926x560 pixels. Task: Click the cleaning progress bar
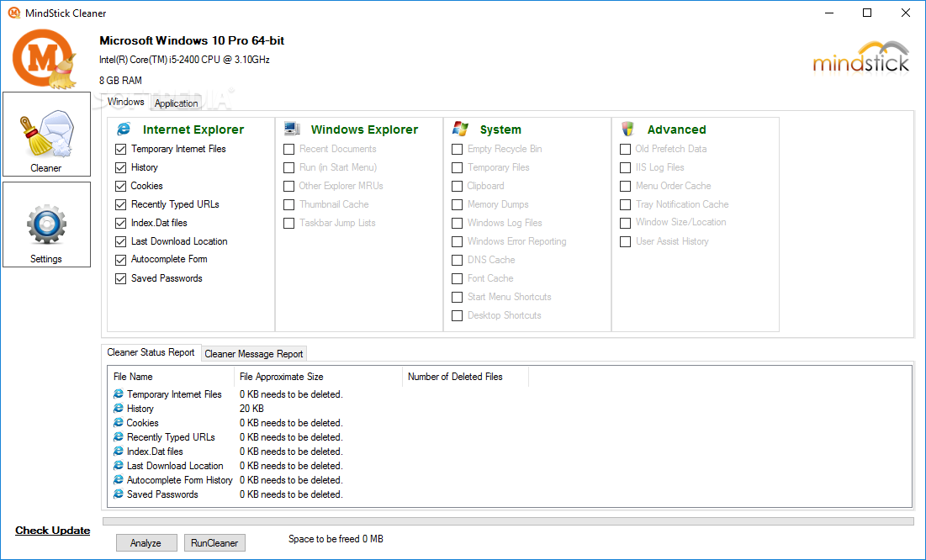[508, 521]
